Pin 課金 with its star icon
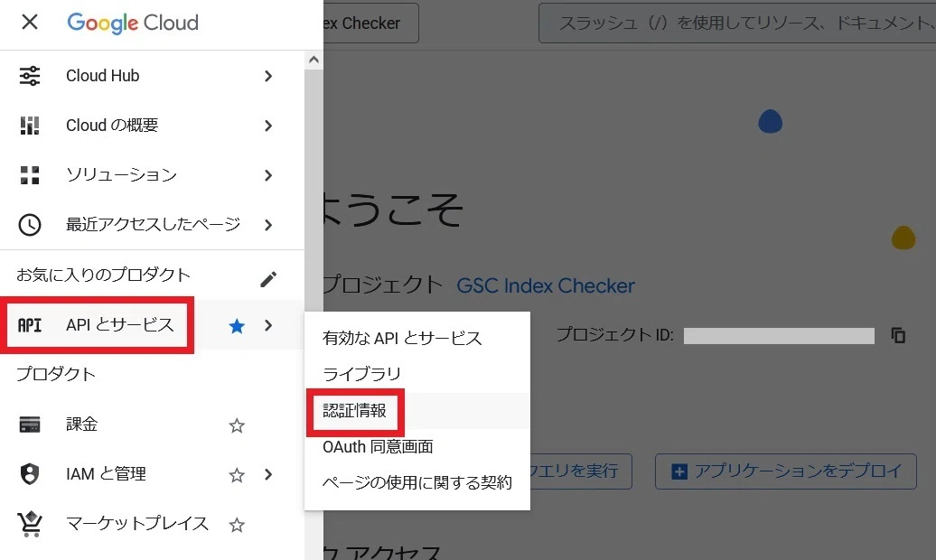The height and width of the screenshot is (560, 936). (237, 425)
